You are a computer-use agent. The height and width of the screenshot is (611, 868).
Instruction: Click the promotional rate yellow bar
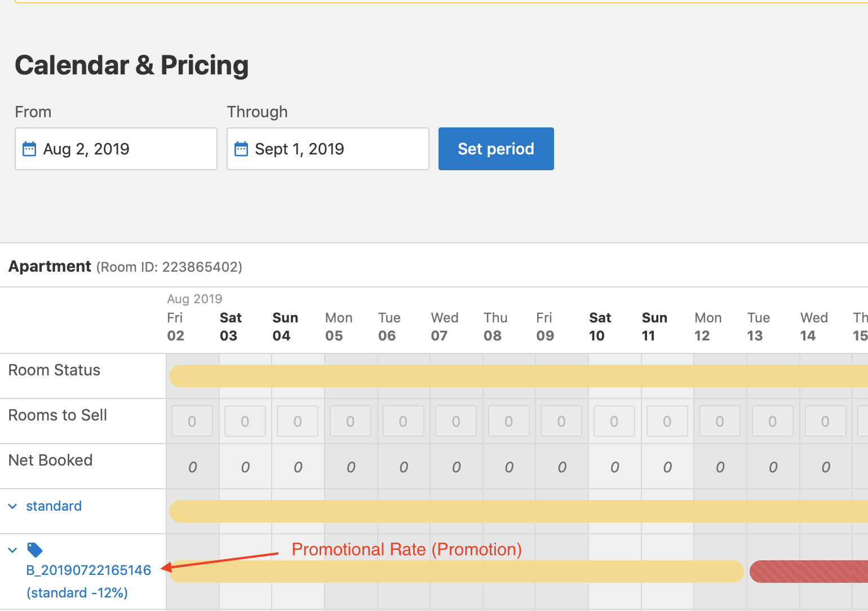[457, 572]
